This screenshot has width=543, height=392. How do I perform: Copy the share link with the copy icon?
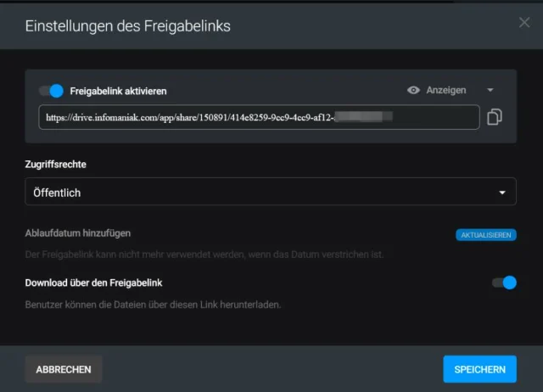pos(495,117)
